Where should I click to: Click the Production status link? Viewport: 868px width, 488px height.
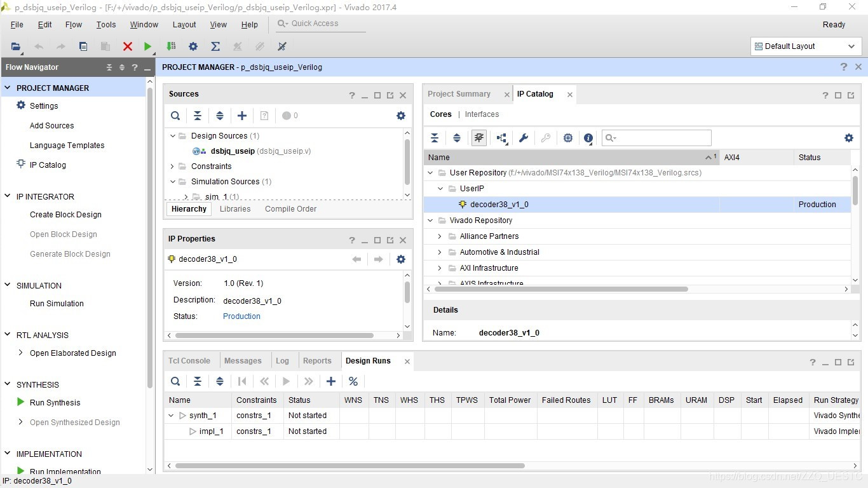pyautogui.click(x=241, y=316)
